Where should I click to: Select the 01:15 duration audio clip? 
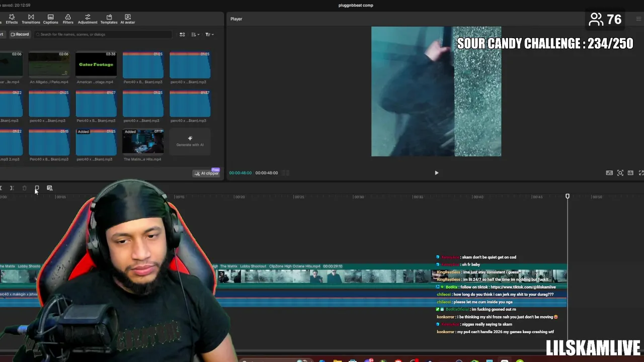pyautogui.click(x=49, y=142)
